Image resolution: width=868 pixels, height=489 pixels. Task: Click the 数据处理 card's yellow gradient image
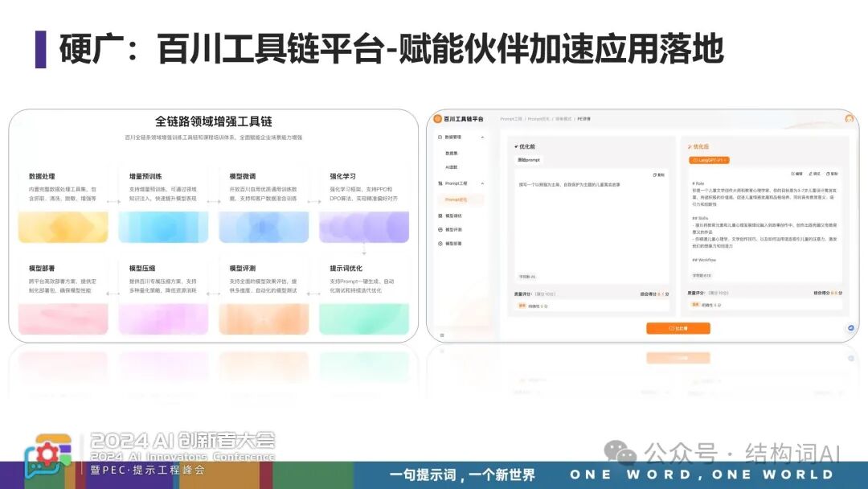click(x=63, y=227)
